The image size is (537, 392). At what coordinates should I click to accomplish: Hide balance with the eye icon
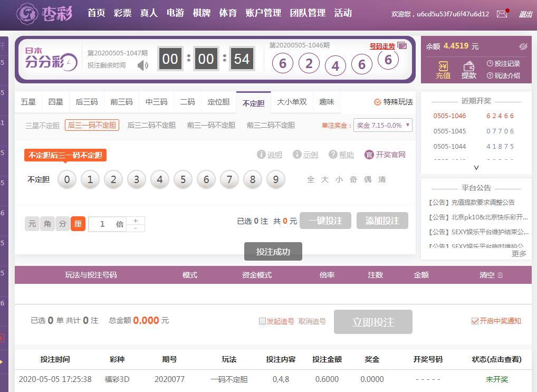click(523, 46)
